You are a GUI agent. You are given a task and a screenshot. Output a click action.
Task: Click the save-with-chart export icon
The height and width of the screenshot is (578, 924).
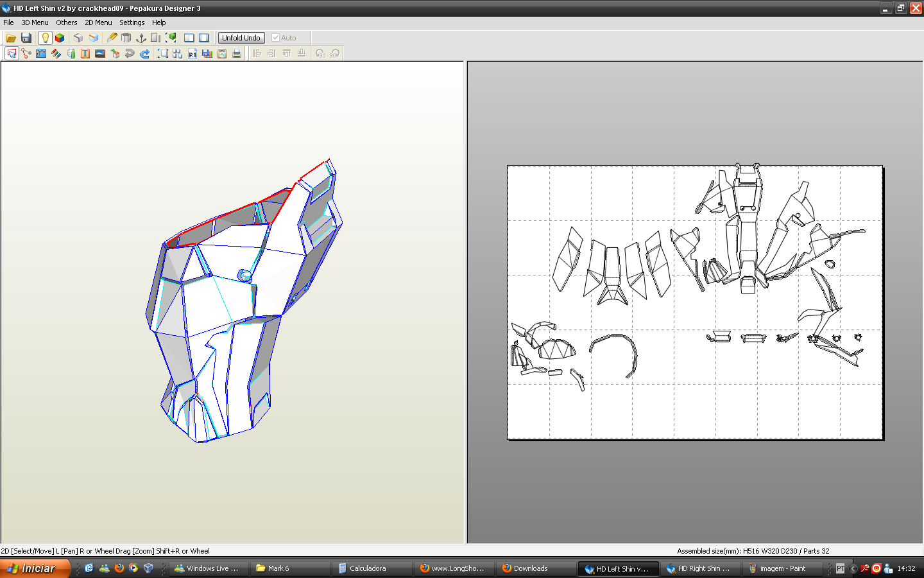tap(207, 53)
